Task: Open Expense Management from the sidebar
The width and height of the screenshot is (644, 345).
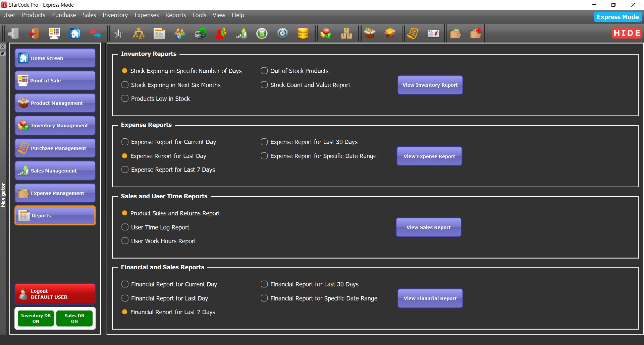Action: coord(55,193)
